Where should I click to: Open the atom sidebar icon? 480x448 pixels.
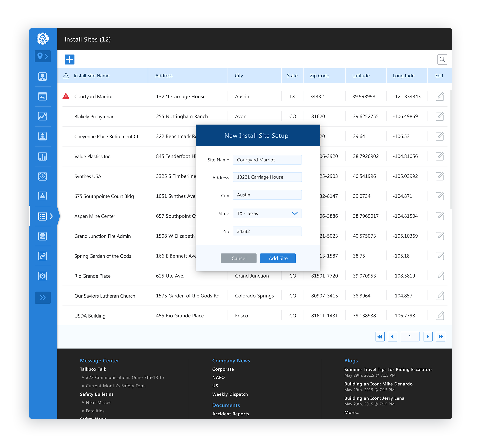(43, 176)
